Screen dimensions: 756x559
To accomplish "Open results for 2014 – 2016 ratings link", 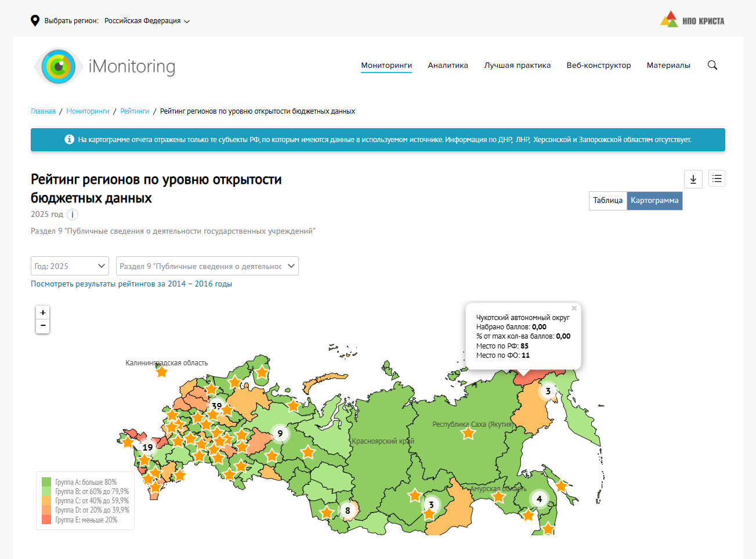I will pos(131,284).
